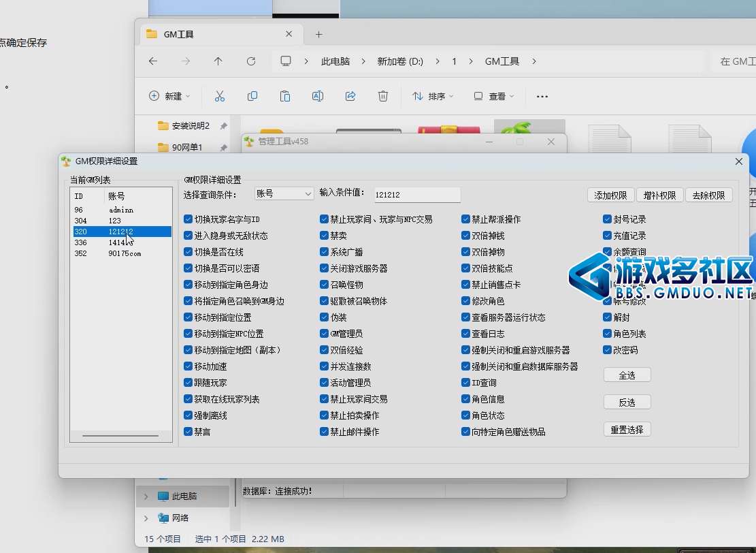Click folder 1 in the breadcrumb path
756x553 pixels.
tap(454, 61)
